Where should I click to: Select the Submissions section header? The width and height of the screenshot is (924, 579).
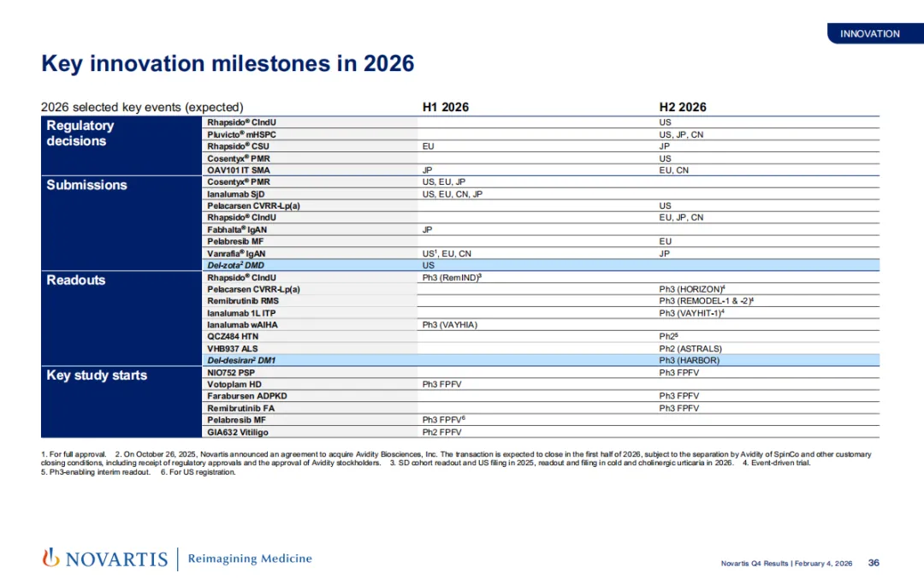pos(86,185)
